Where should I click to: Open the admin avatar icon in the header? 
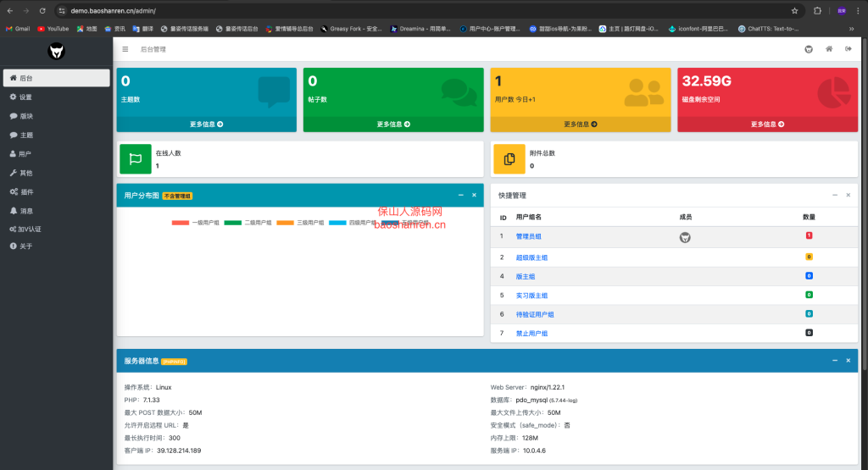coord(809,49)
